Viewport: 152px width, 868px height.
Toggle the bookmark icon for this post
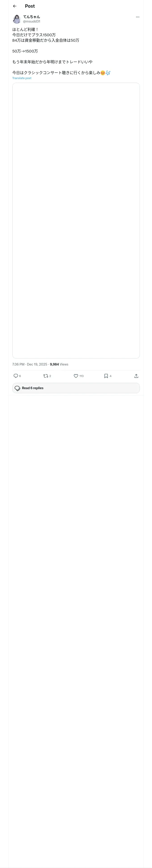106,376
